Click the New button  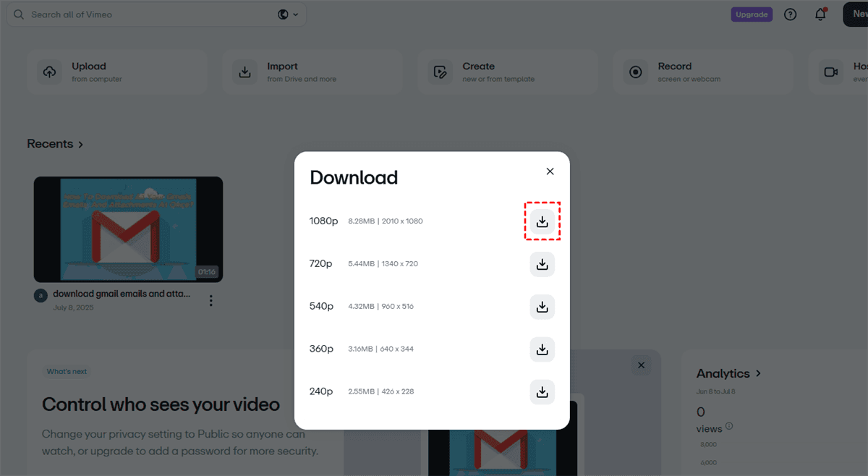click(x=856, y=14)
